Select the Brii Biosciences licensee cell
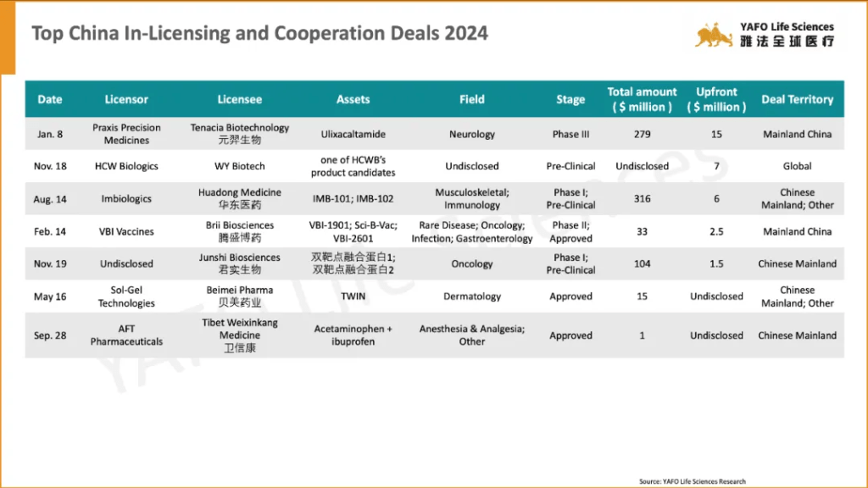Screen dimensions: 868x488 (239, 231)
